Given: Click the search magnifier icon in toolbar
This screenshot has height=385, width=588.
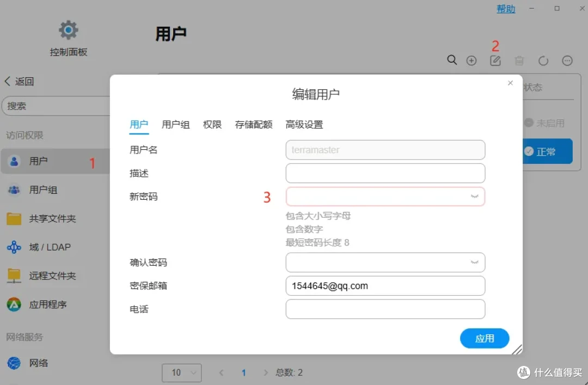Looking at the screenshot, I should point(452,60).
